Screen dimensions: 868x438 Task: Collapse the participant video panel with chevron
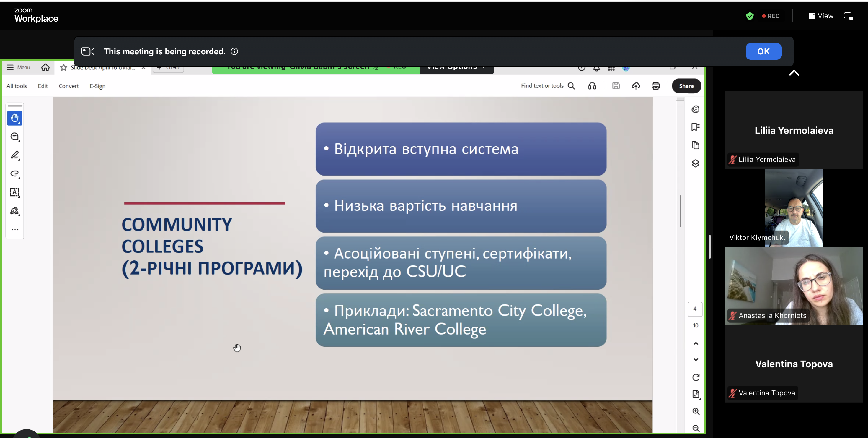pyautogui.click(x=794, y=73)
